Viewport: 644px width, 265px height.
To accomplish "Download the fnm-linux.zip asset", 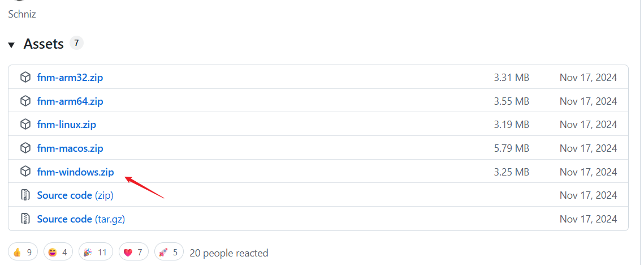I will coord(66,125).
